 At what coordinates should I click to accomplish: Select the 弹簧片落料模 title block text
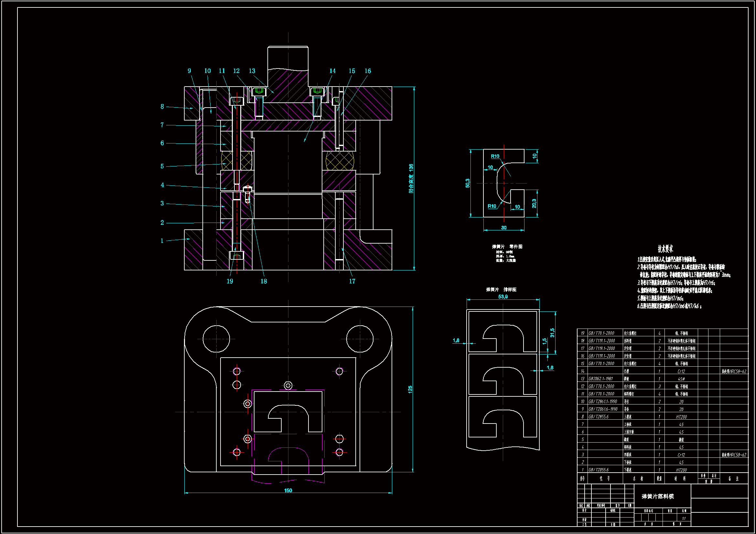click(x=658, y=496)
